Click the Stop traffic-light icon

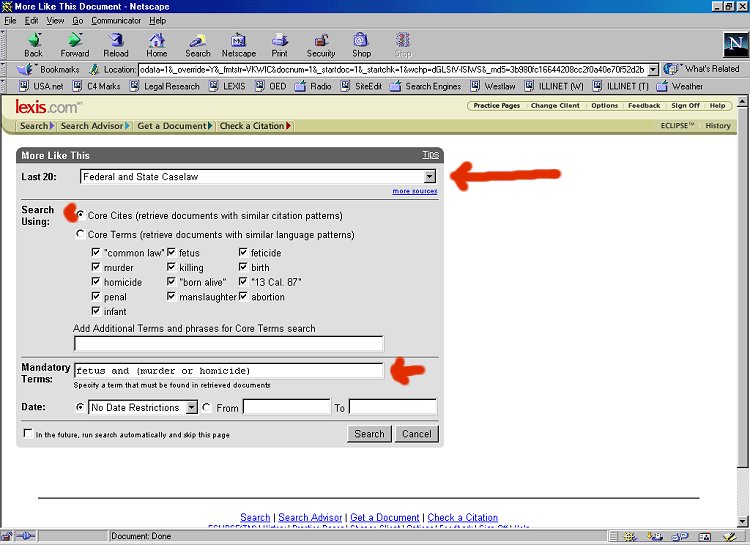click(403, 45)
